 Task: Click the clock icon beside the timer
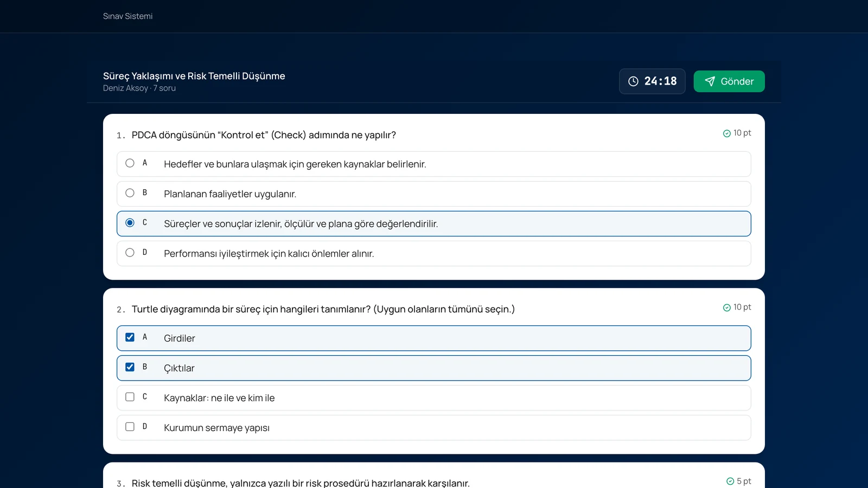(633, 81)
